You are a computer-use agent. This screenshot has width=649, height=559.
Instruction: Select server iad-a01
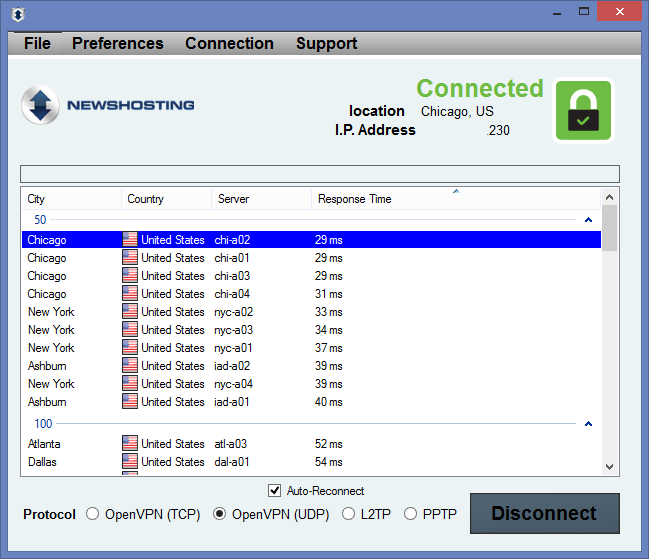(x=311, y=401)
